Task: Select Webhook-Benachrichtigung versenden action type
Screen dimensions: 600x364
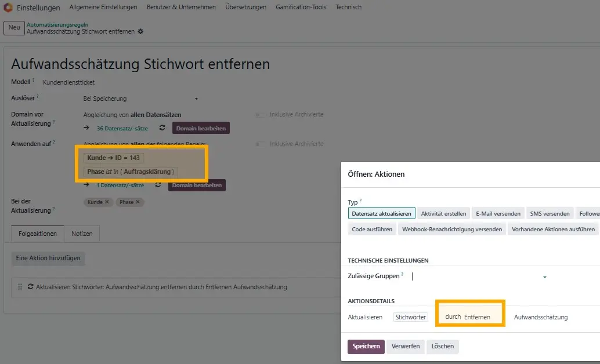Action: (452, 230)
